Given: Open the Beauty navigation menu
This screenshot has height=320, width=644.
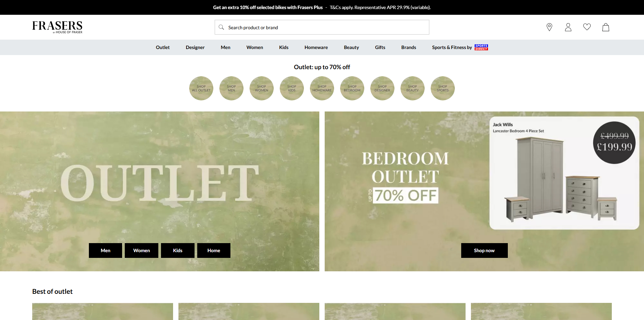Looking at the screenshot, I should coord(351,47).
